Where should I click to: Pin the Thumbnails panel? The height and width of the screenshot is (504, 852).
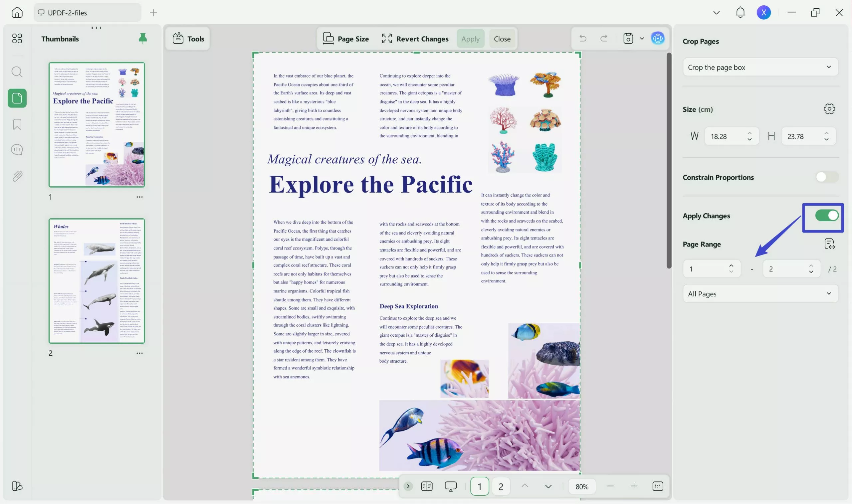click(143, 38)
